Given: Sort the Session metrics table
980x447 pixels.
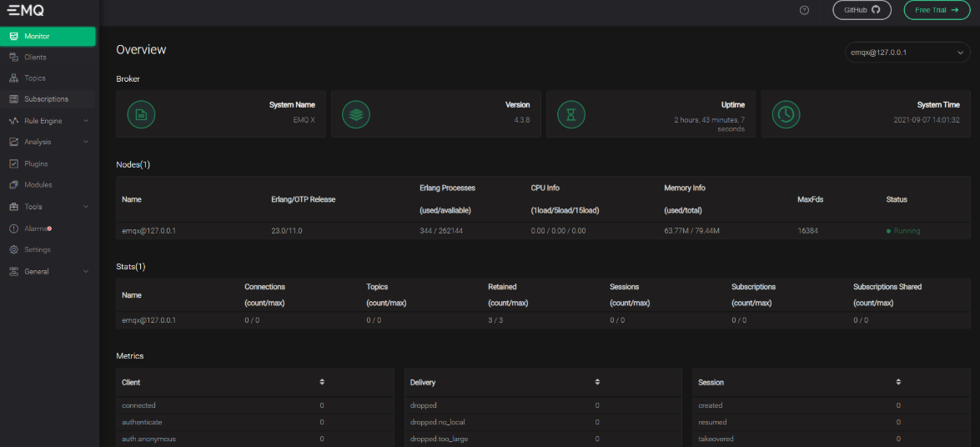Looking at the screenshot, I should coord(898,382).
